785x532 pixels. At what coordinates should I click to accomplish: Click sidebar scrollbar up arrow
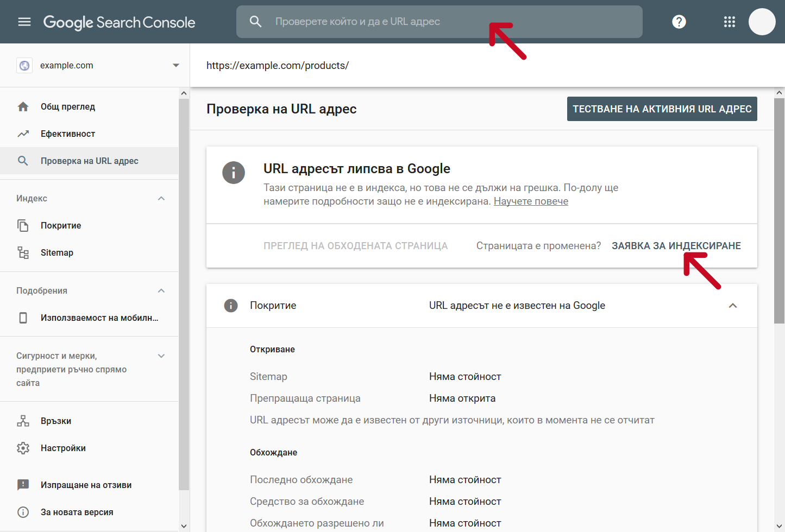[184, 93]
